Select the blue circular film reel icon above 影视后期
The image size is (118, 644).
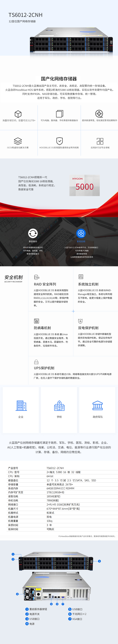tap(81, 233)
